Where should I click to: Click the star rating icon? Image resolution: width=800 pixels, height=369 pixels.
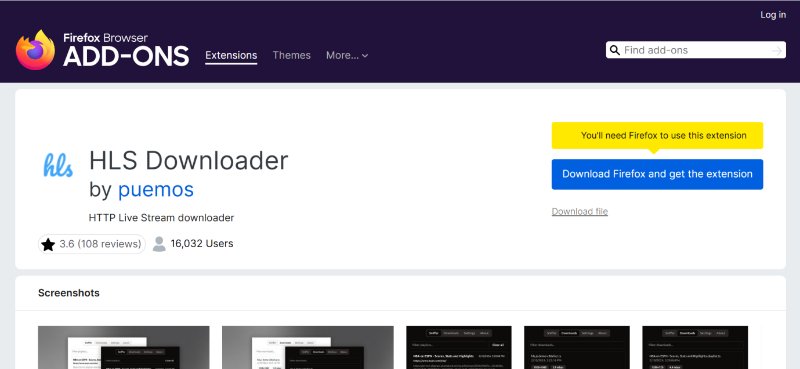coord(48,244)
